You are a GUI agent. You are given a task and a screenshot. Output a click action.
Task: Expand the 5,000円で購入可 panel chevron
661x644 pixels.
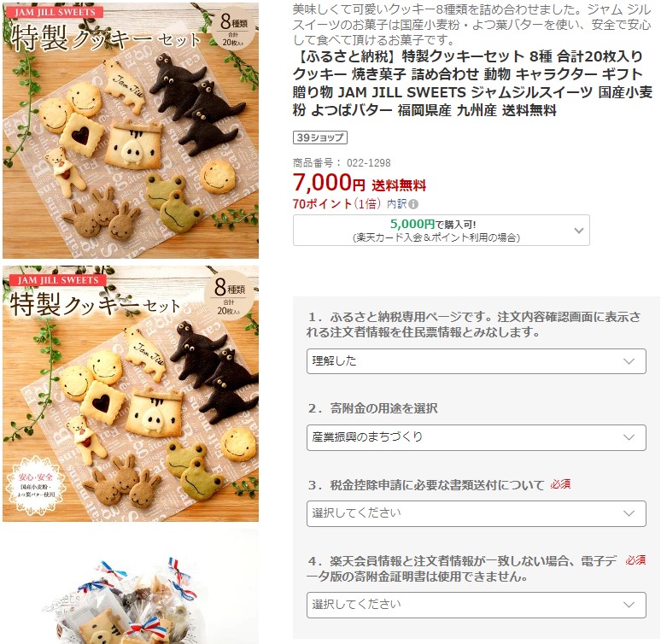579,231
